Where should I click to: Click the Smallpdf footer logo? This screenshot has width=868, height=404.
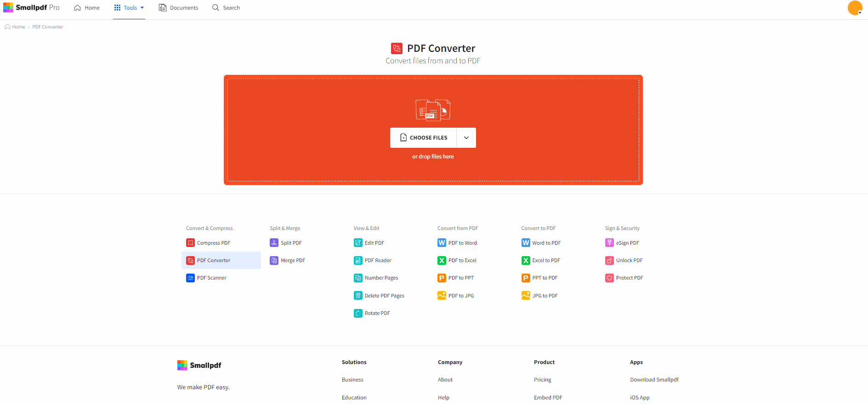(x=199, y=365)
